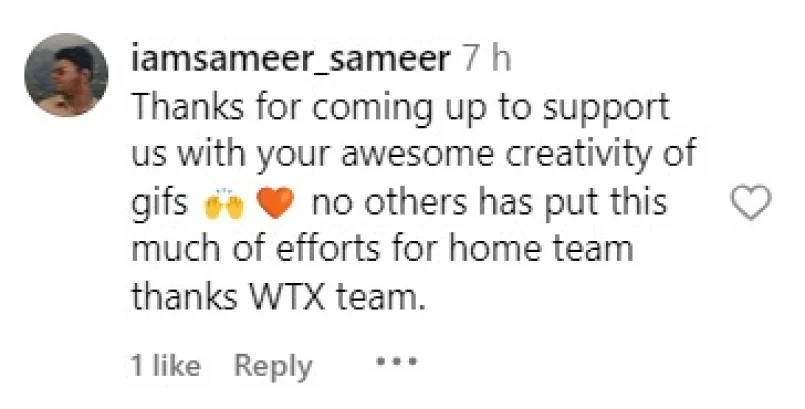This screenshot has height=409, width=805.
Task: View who liked via 1 like
Action: pyautogui.click(x=166, y=366)
